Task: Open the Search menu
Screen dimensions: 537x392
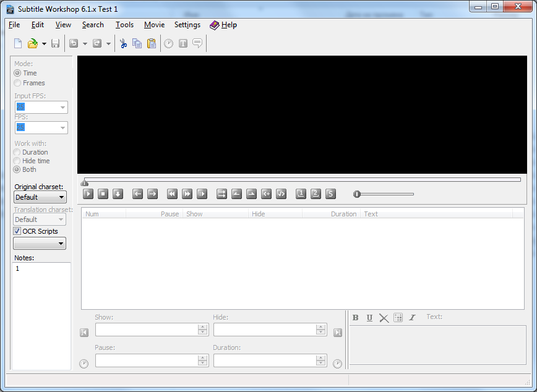Action: (93, 25)
